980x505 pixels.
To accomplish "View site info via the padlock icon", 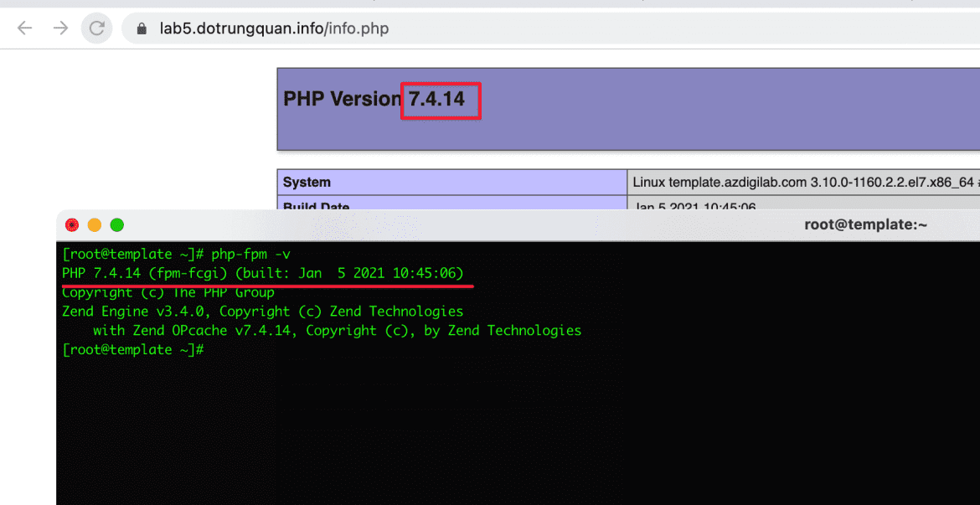I will [x=142, y=28].
